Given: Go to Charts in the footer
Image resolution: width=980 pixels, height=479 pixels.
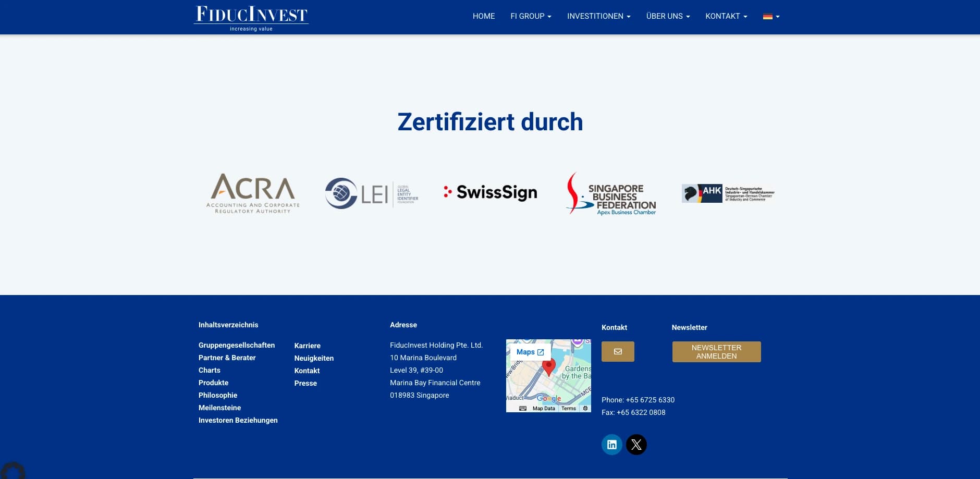Looking at the screenshot, I should [x=210, y=370].
